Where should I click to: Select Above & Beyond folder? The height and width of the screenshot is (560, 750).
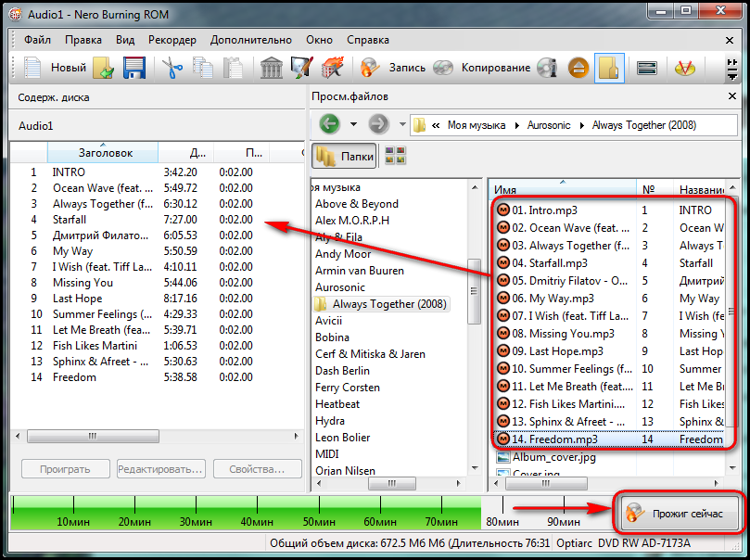(357, 204)
